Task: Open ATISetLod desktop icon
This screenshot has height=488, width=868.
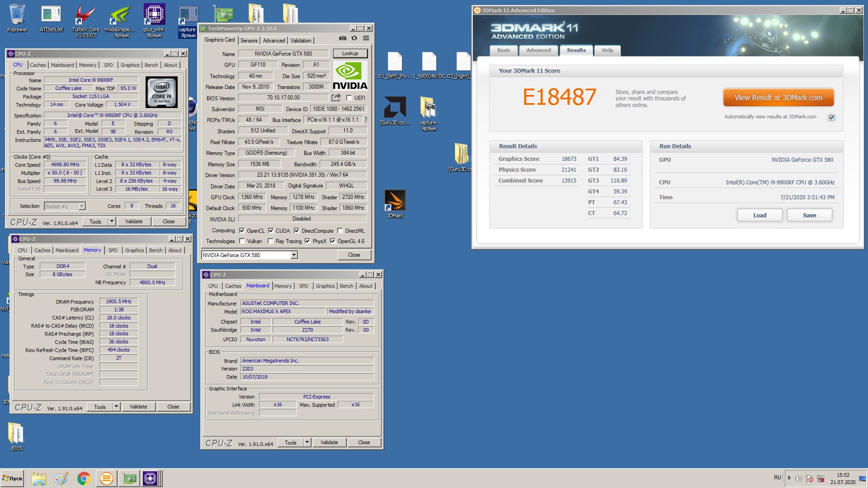Action: [51, 18]
